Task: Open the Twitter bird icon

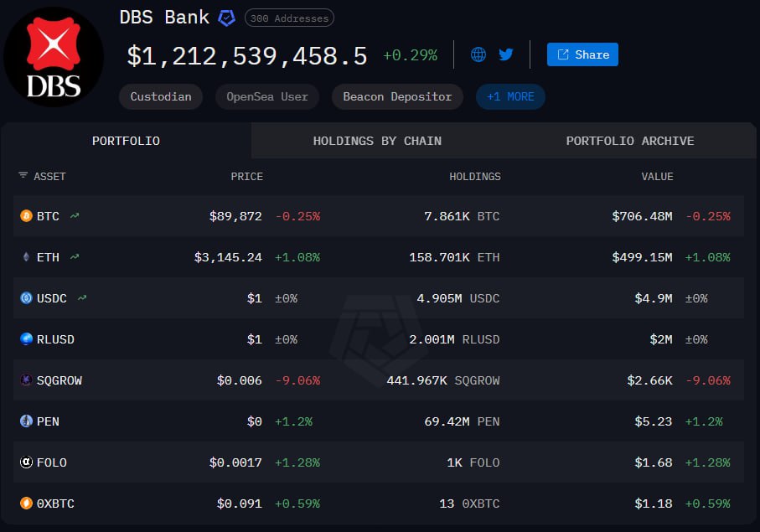Action: (506, 54)
